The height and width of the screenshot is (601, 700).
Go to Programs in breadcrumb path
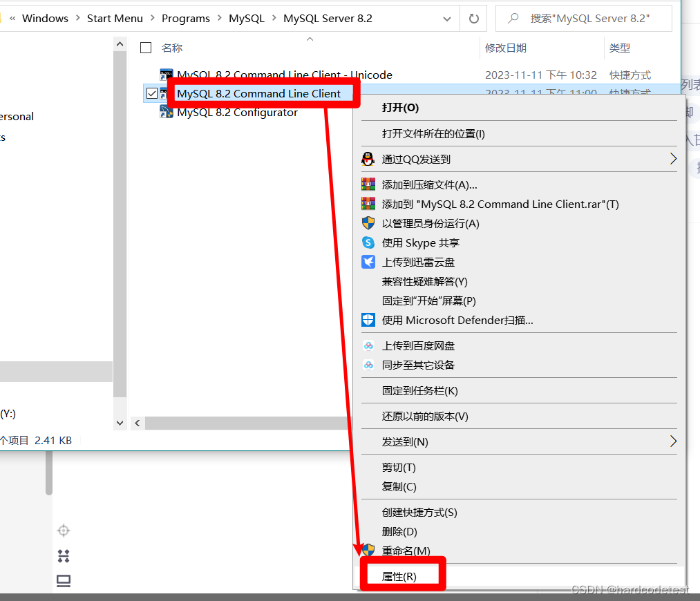[186, 18]
